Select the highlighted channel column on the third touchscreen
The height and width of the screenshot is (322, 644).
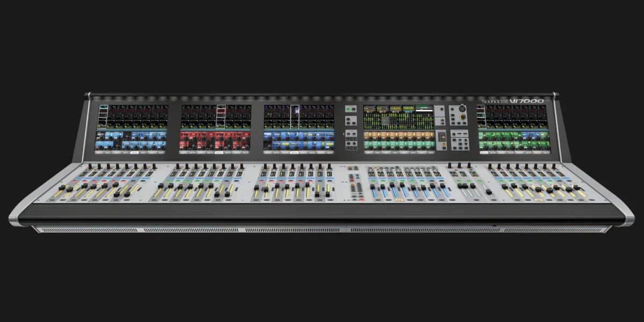click(295, 117)
